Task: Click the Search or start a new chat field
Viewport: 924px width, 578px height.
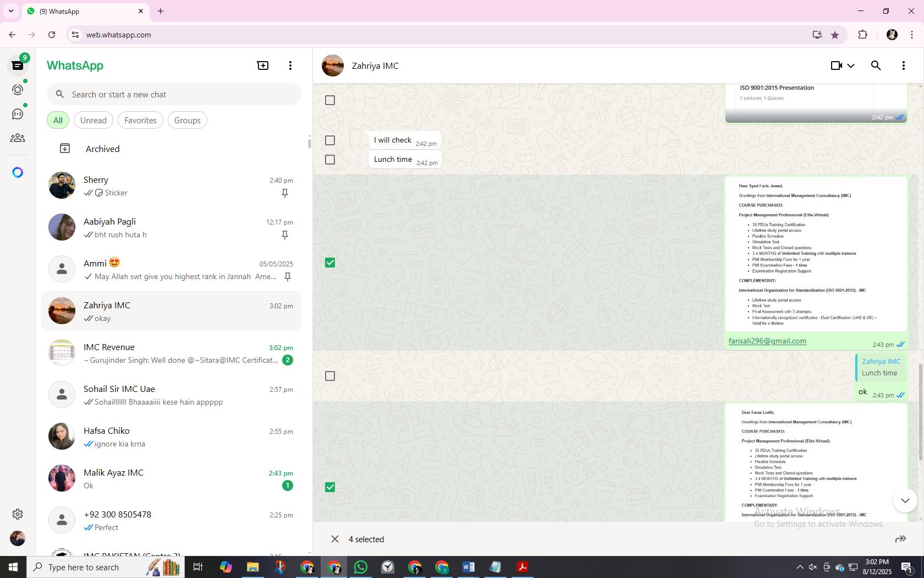Action: [174, 95]
